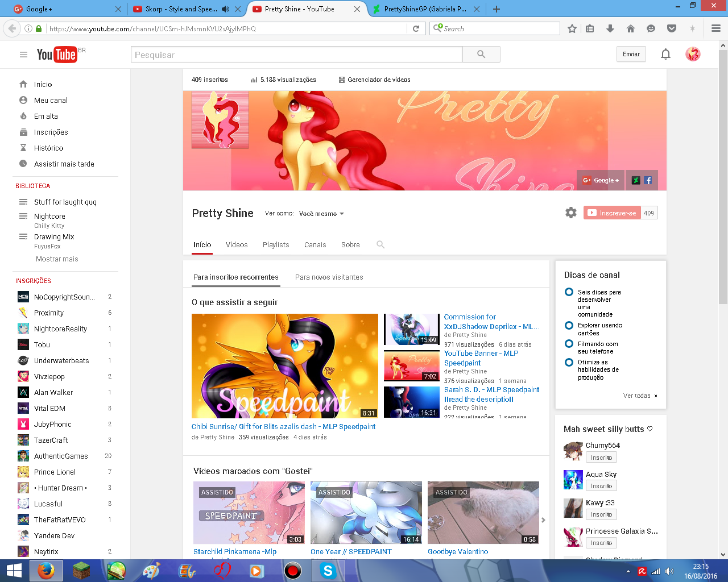Bookmark this page with the star
The width and height of the screenshot is (728, 582).
pos(572,28)
